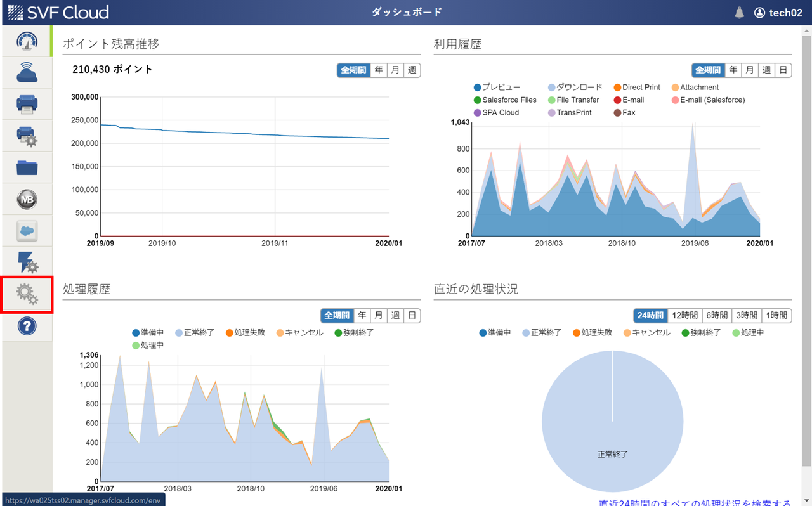This screenshot has height=506, width=812.
Task: Open the help question mark icon
Action: pyautogui.click(x=26, y=327)
